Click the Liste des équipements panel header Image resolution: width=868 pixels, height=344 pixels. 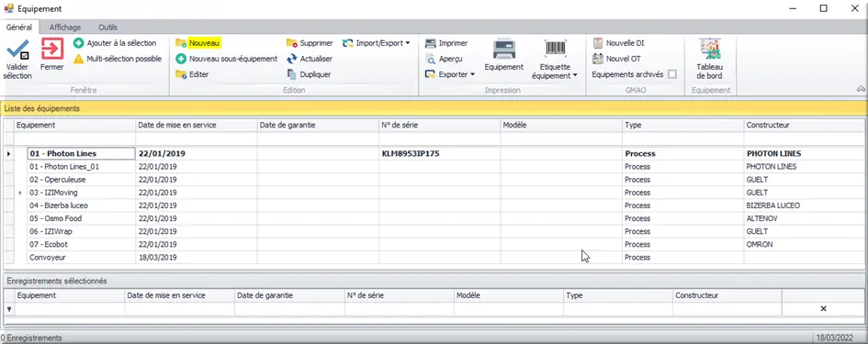[434, 108]
